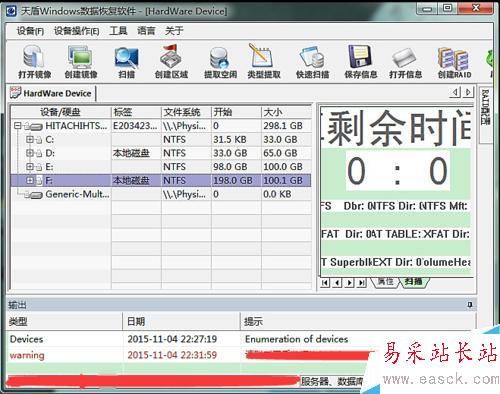Select the D: partition row
The image size is (500, 394).
tap(161, 153)
